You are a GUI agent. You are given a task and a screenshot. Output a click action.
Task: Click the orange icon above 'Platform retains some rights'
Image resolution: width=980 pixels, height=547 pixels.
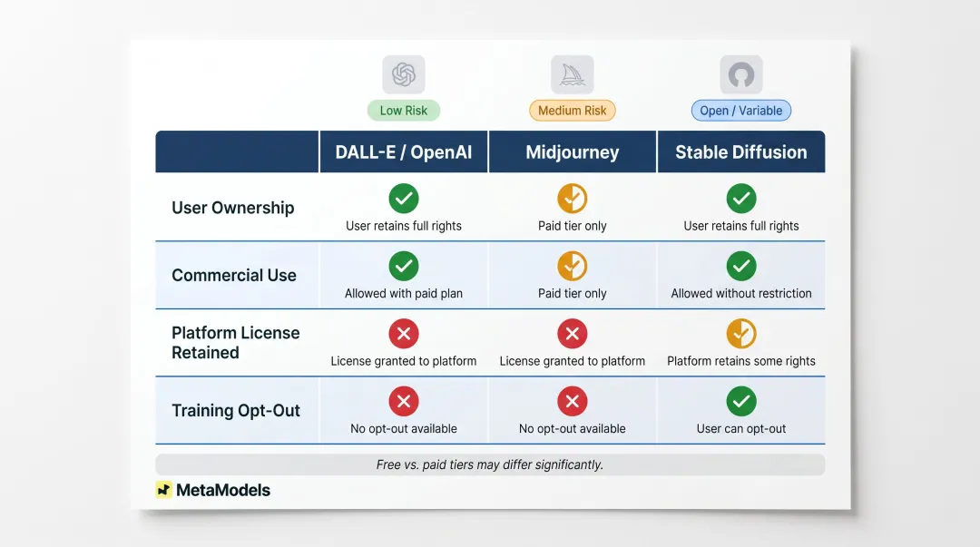click(x=741, y=333)
